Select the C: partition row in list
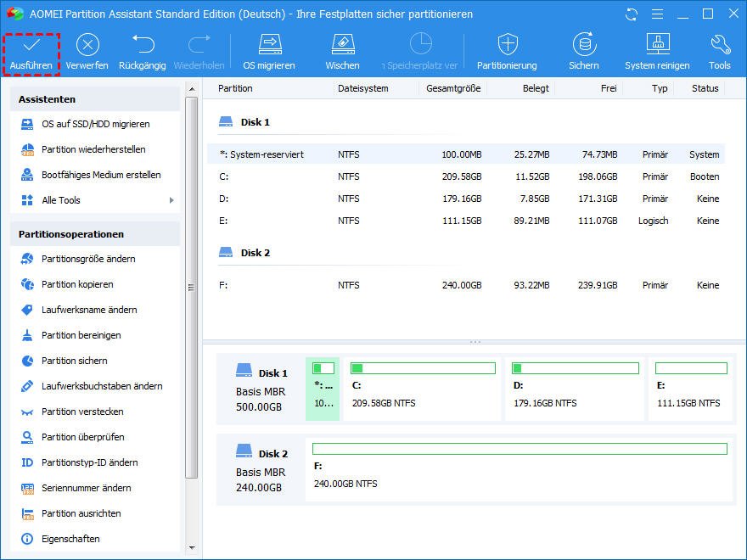Viewport: 747px width, 560px height. (467, 176)
